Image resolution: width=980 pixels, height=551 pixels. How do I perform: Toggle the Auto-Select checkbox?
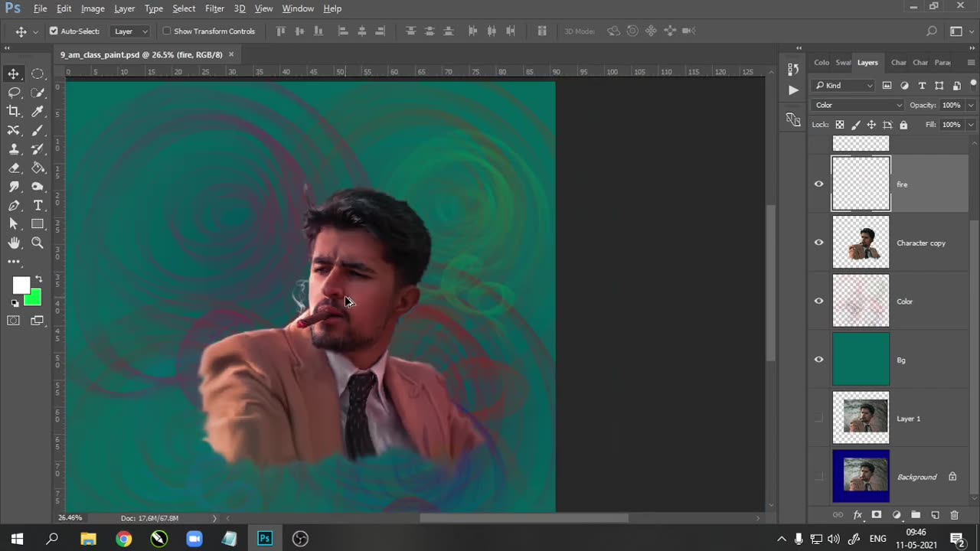click(x=54, y=31)
